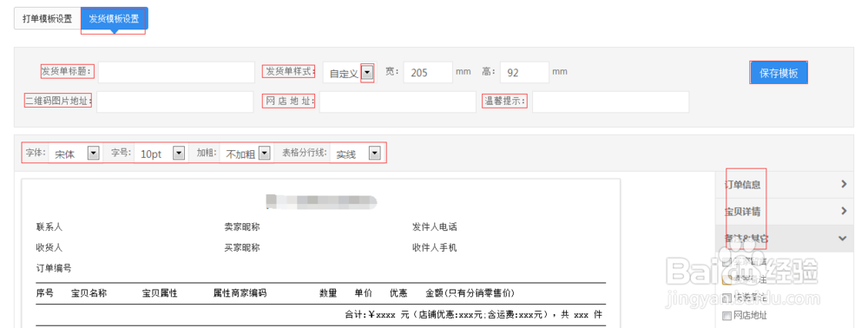The width and height of the screenshot is (868, 328).
Task: Tick the 快递备注 checkbox
Action: tap(727, 298)
